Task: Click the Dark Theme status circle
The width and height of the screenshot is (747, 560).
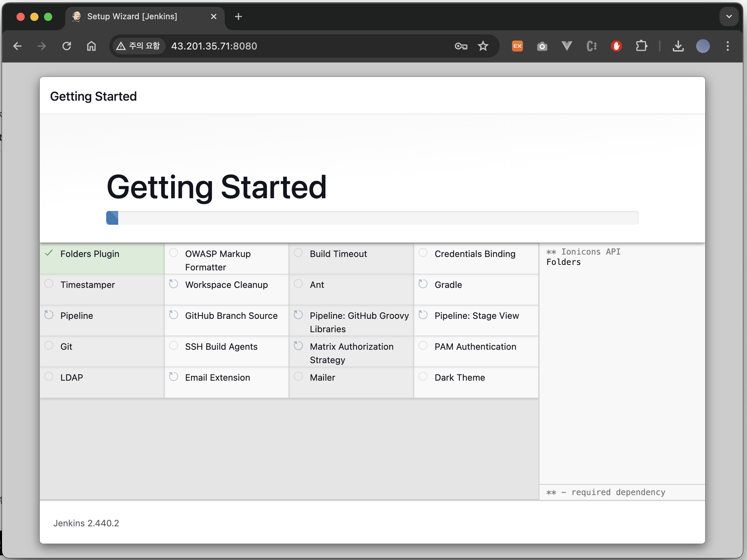Action: pyautogui.click(x=423, y=377)
